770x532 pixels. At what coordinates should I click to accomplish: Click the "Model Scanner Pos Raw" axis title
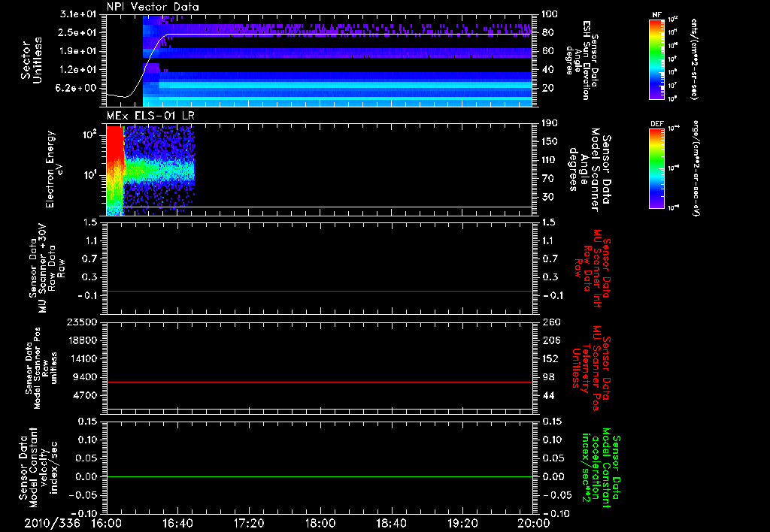tap(41, 368)
